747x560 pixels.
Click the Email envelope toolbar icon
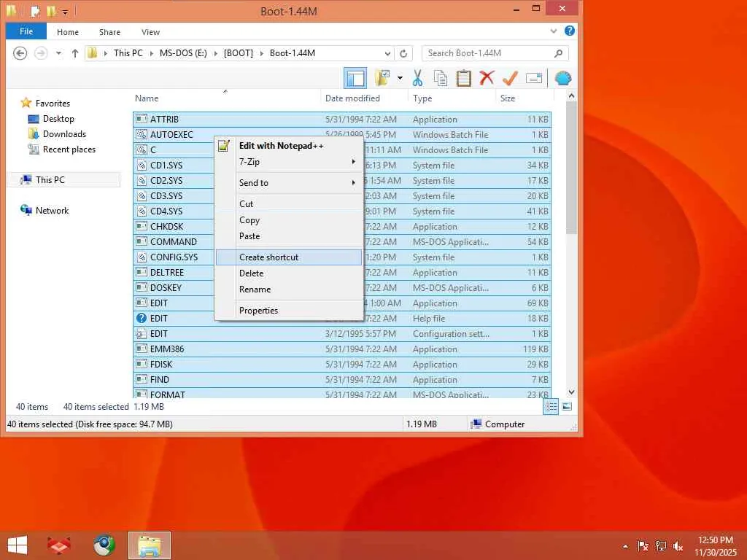tap(533, 78)
